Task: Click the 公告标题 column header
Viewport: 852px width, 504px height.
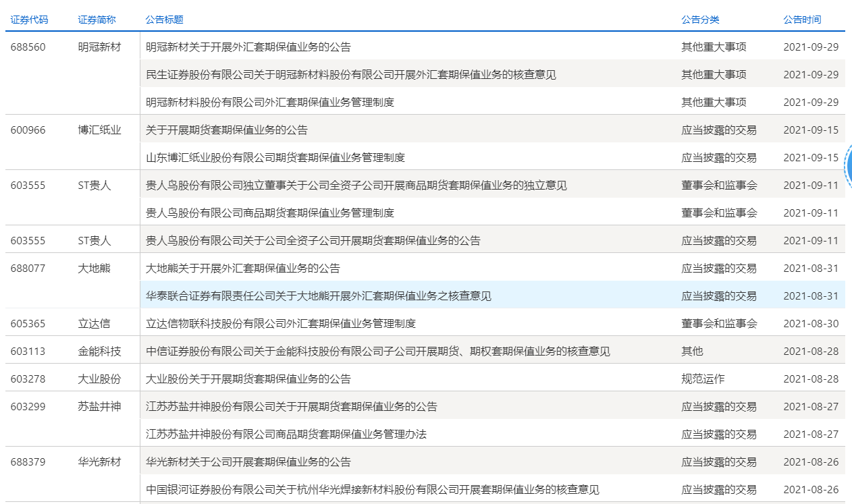Action: pos(165,20)
